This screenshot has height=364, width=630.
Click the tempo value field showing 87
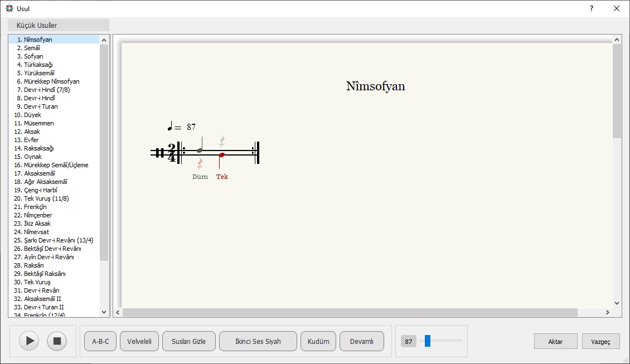[x=409, y=341]
